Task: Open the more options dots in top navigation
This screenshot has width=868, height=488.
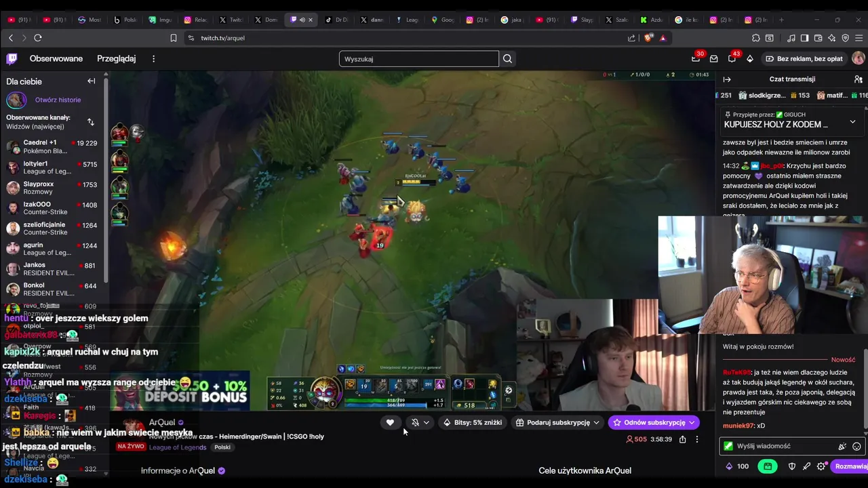Action: pyautogui.click(x=153, y=59)
